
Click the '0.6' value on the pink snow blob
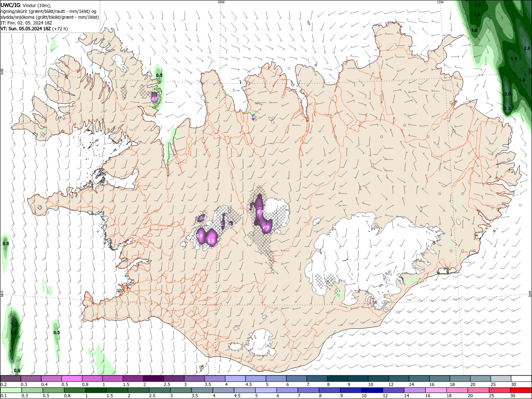(x=199, y=236)
